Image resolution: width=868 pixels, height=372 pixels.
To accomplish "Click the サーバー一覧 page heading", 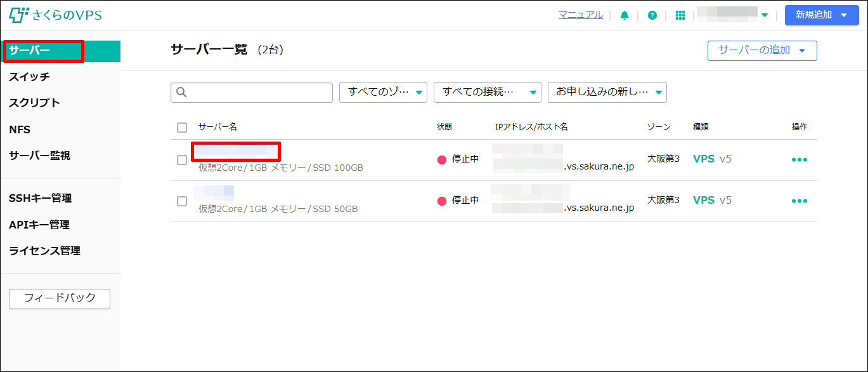I will tap(209, 50).
